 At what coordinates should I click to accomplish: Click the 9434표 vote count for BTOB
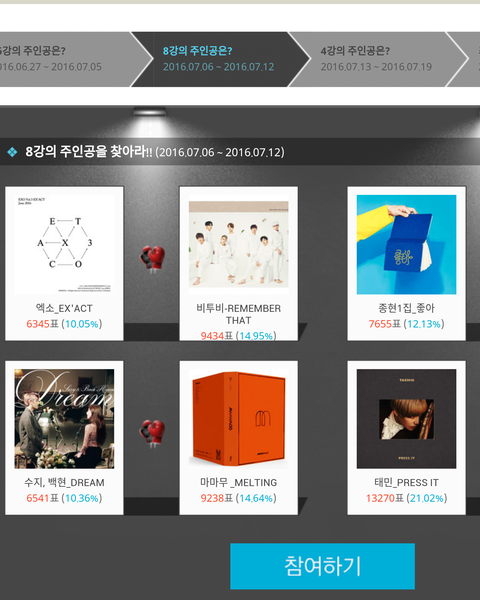[217, 336]
